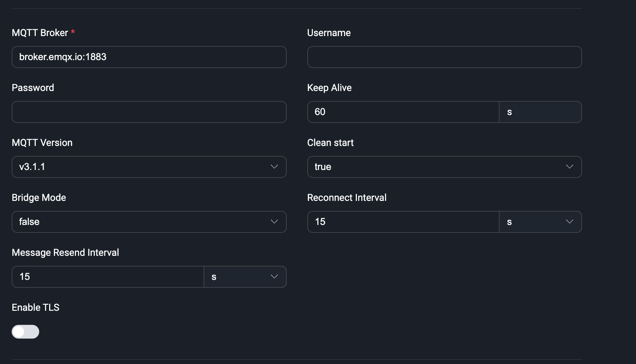Click the Message Resend Interval number input
The height and width of the screenshot is (364, 636).
click(x=108, y=277)
